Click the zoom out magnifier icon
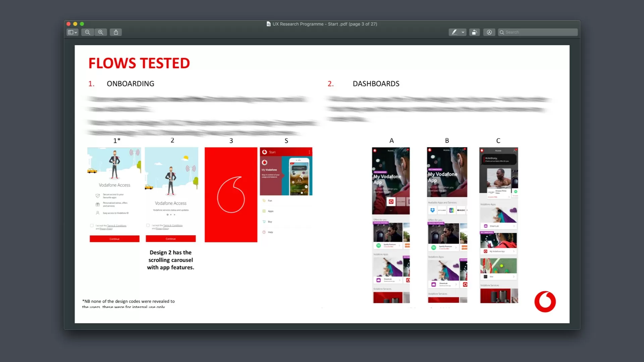 pos(88,32)
